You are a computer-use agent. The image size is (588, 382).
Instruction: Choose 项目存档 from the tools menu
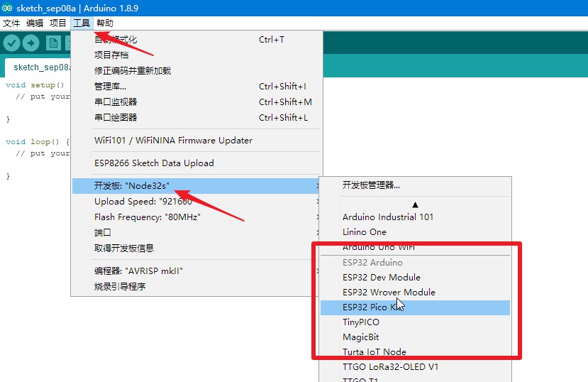(196, 55)
